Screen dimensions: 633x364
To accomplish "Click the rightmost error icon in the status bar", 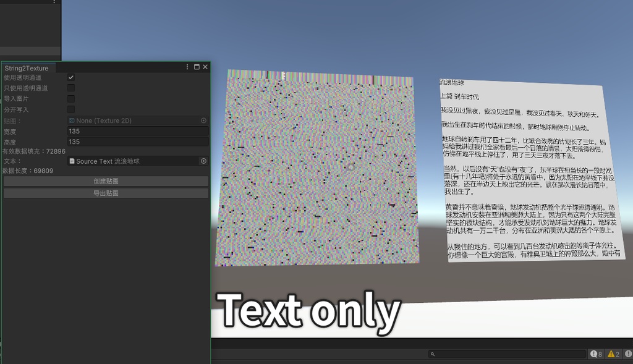I will (628, 354).
